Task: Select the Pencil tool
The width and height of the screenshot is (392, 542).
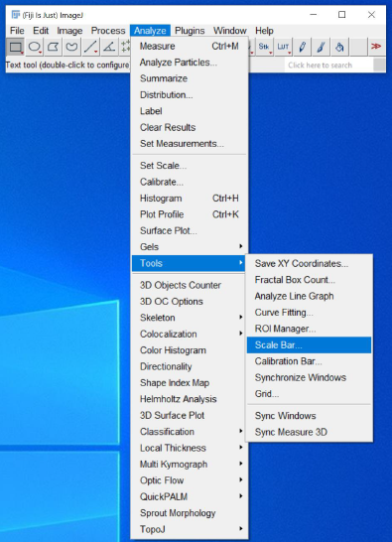Action: coord(302,47)
